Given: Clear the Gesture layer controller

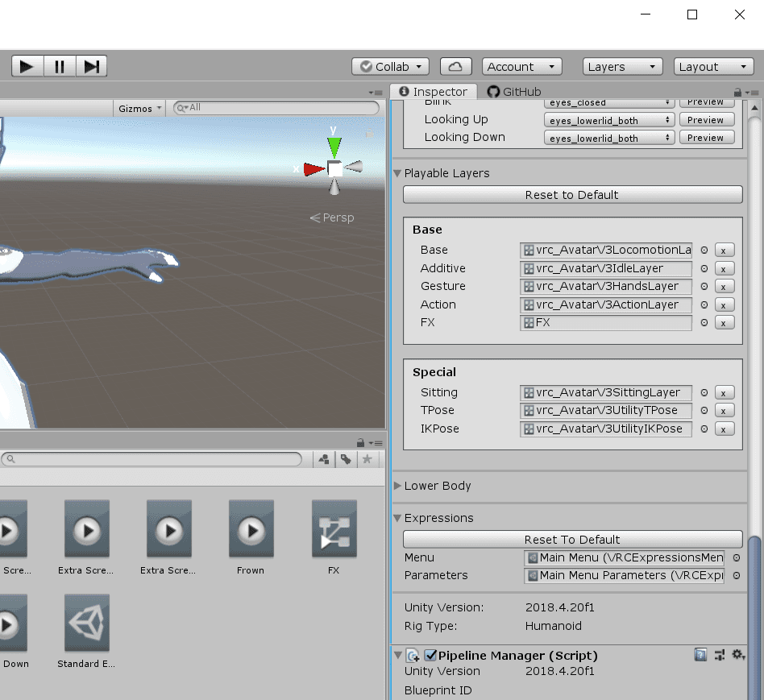Looking at the screenshot, I should point(724,287).
